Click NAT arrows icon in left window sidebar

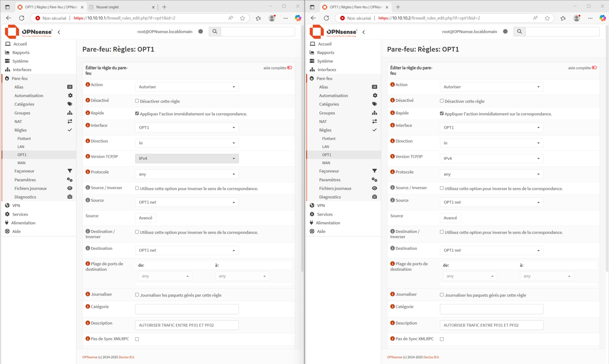click(x=70, y=122)
